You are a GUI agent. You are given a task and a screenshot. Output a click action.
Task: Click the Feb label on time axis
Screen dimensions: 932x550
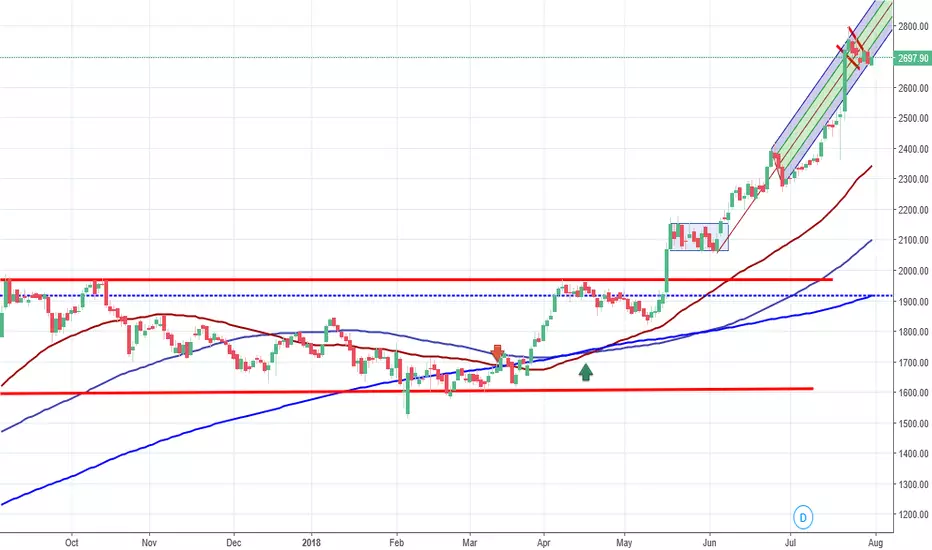[x=396, y=543]
